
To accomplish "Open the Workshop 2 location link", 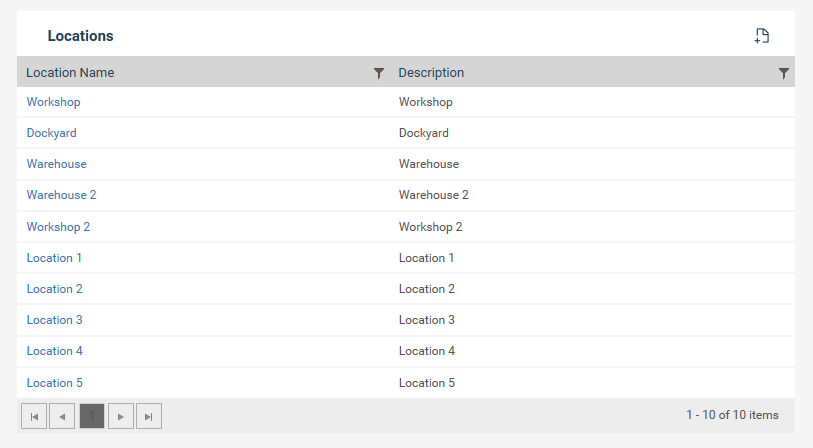I will pos(58,227).
